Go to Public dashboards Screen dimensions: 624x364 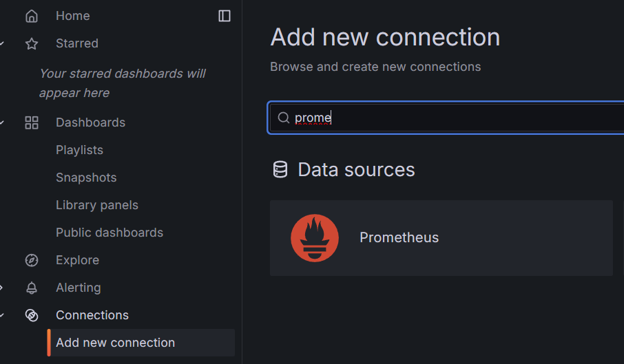110,233
